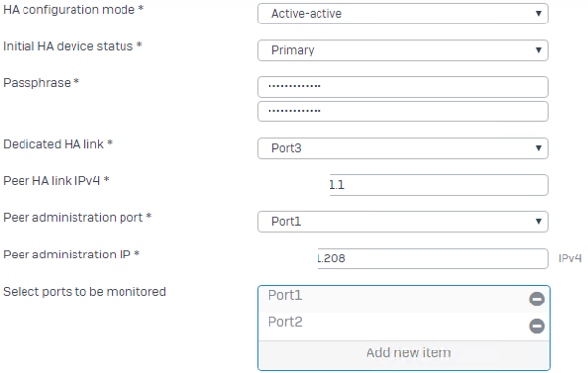Click the Active-active dropdown arrow

tap(538, 14)
